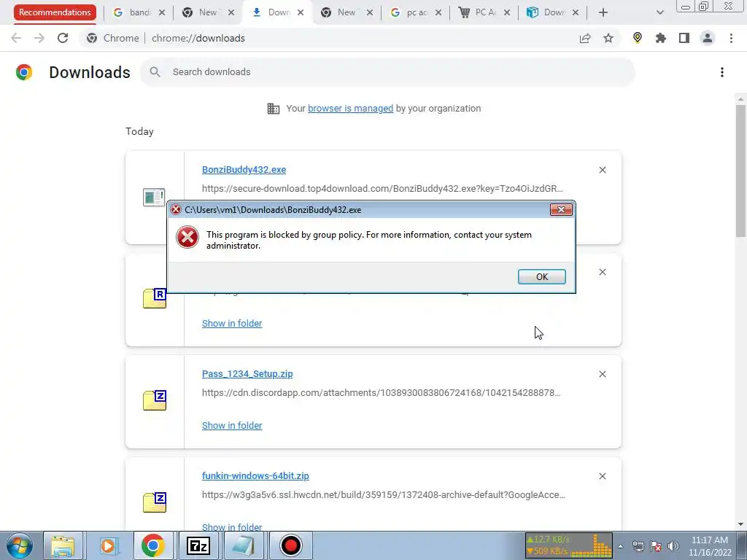Click the red record button taskbar icon
The width and height of the screenshot is (747, 560).
pos(290,545)
